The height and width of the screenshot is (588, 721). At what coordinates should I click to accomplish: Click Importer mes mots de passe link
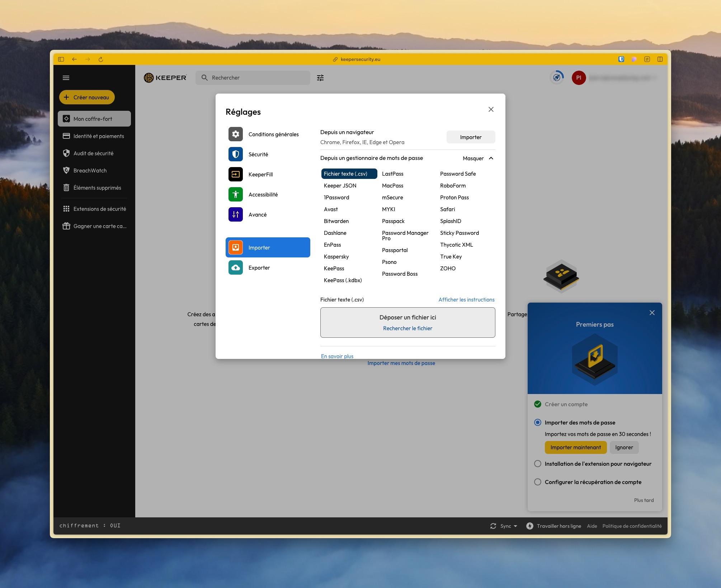[401, 363]
